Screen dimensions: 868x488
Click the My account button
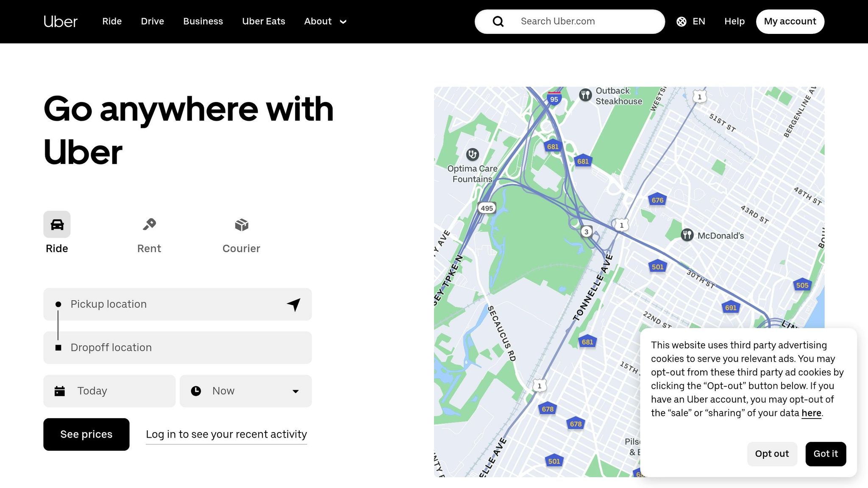pos(790,22)
